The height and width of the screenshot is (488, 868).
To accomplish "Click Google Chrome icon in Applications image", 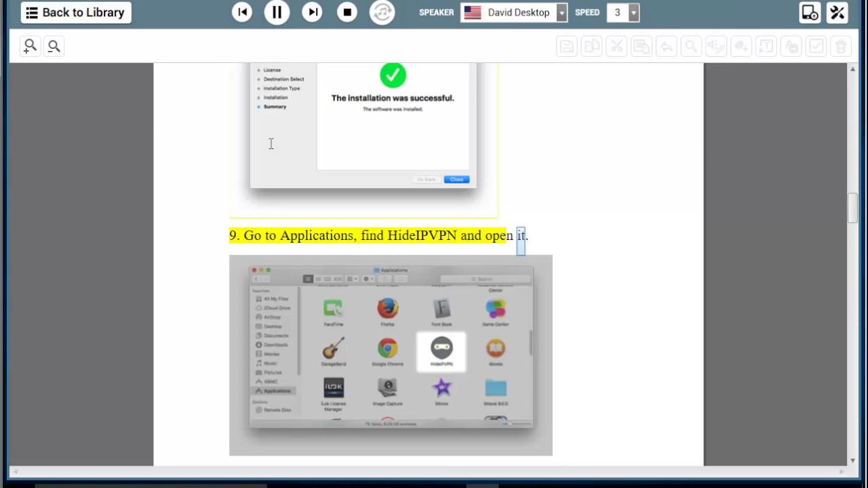I will pyautogui.click(x=388, y=348).
